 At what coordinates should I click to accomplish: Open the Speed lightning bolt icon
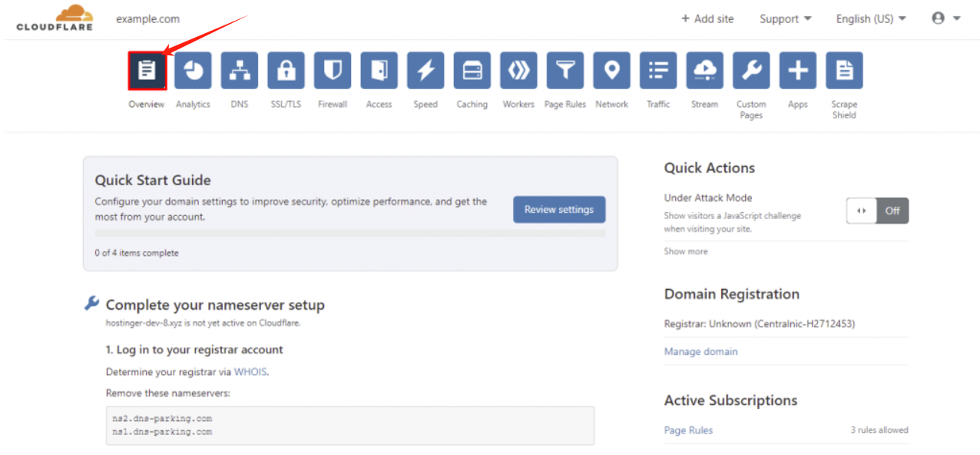(425, 71)
